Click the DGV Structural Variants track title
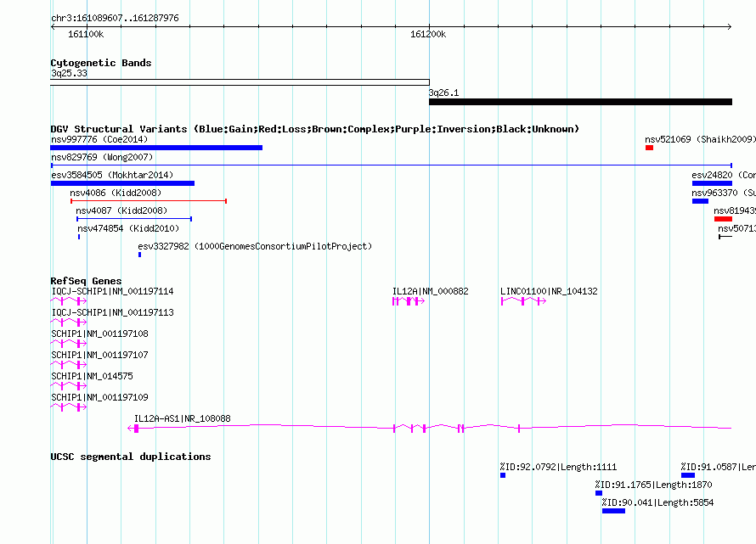Screen dimensions: 756x544 point(315,129)
